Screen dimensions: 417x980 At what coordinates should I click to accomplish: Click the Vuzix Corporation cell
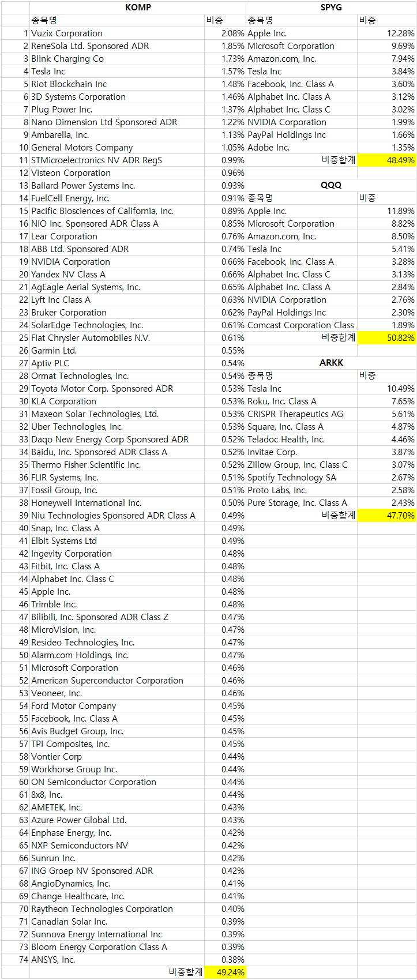coord(117,33)
